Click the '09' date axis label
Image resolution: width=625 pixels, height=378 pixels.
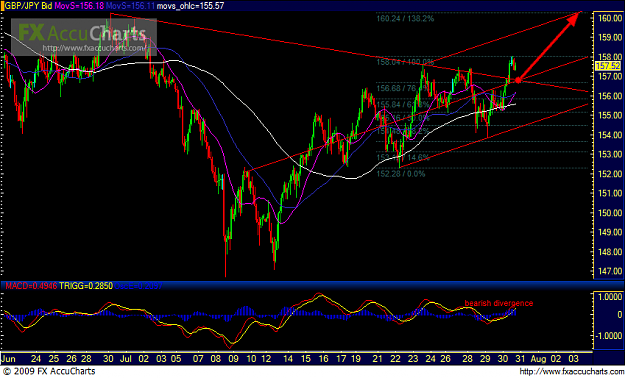point(234,358)
